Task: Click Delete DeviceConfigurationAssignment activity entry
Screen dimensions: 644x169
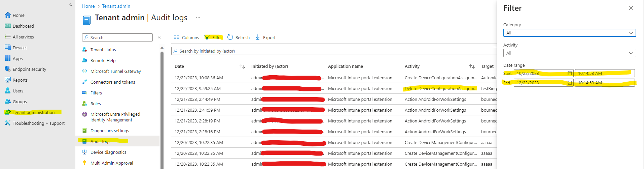Action: click(x=441, y=88)
